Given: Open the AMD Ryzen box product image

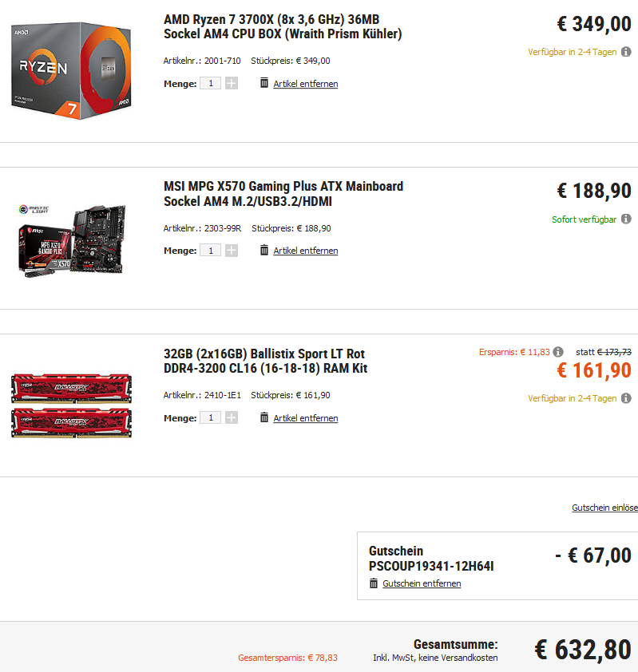Looking at the screenshot, I should pos(71,71).
